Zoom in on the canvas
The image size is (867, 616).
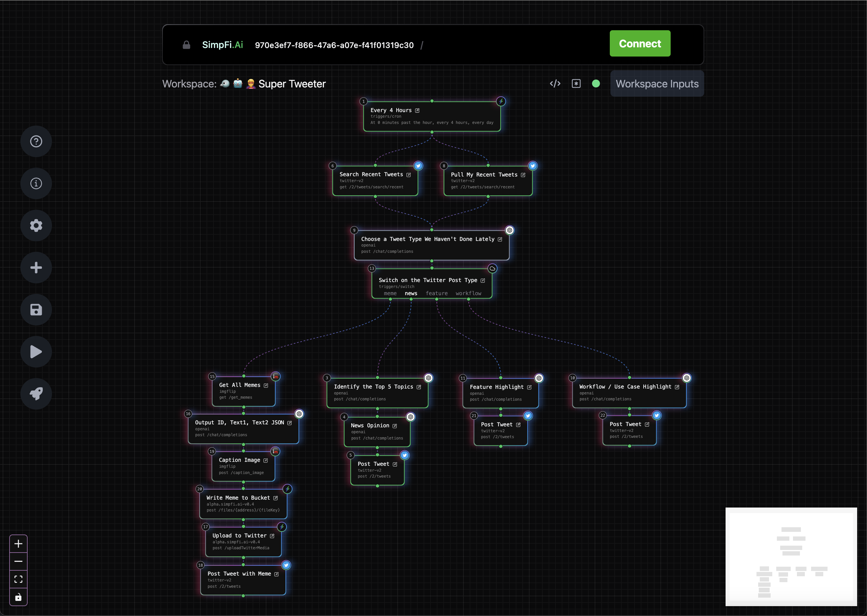point(18,544)
